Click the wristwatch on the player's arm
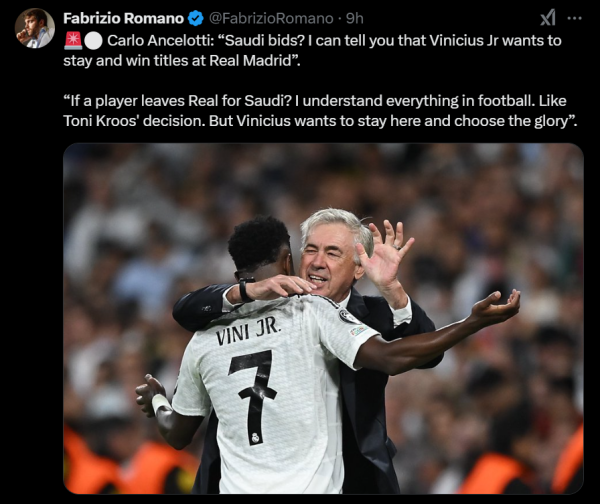Viewport: 600px width, 504px height. coord(246,288)
